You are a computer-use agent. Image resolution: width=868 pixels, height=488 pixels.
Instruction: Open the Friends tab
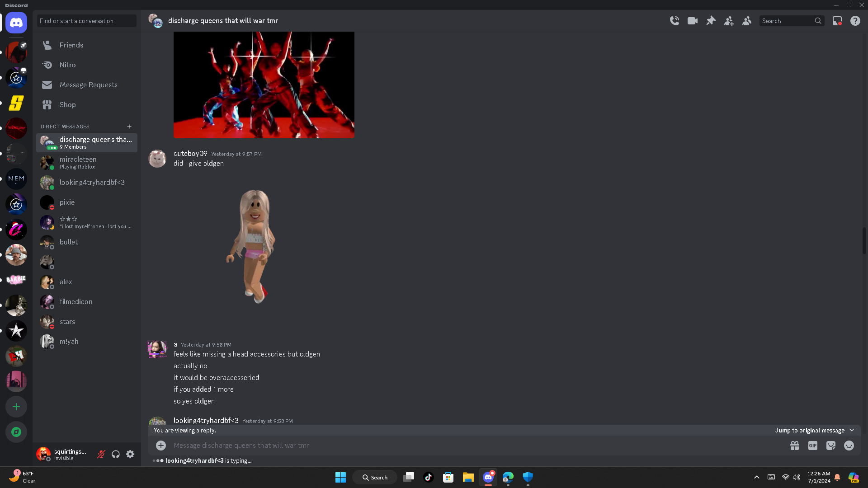[86, 45]
